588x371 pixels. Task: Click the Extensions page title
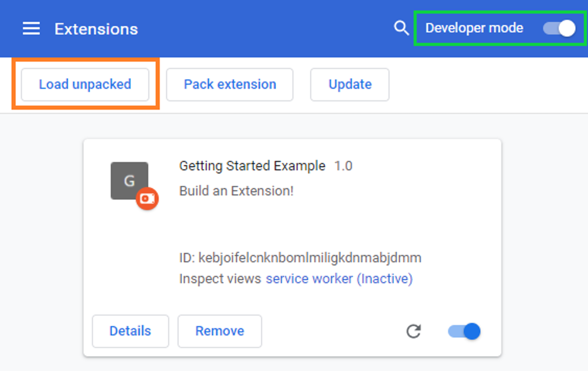pyautogui.click(x=97, y=29)
